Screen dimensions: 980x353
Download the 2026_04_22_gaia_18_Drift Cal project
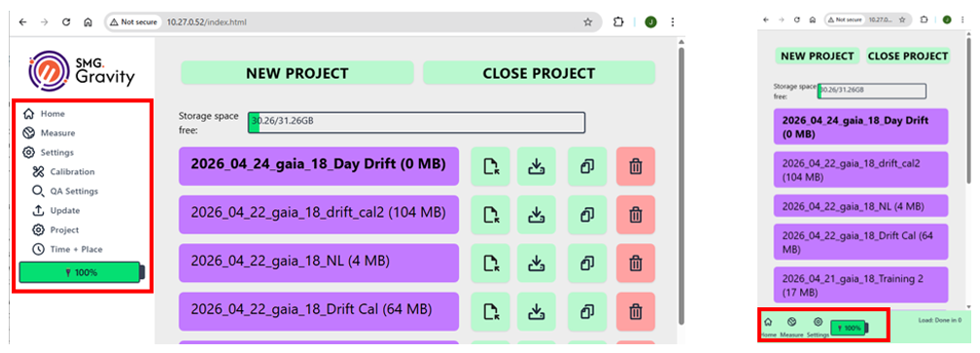pos(536,311)
